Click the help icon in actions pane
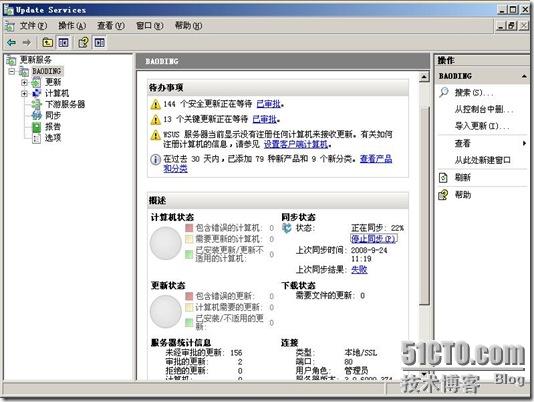This screenshot has height=402, width=534. coord(443,195)
